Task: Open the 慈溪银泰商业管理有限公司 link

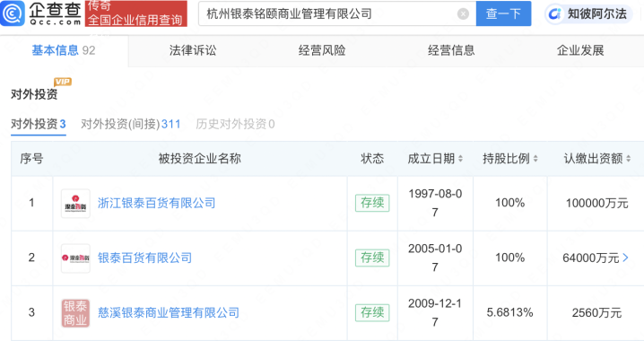Action: point(169,313)
